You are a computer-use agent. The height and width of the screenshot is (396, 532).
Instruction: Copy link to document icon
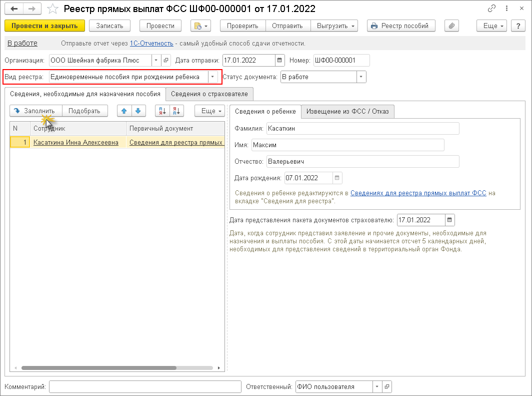(x=492, y=9)
